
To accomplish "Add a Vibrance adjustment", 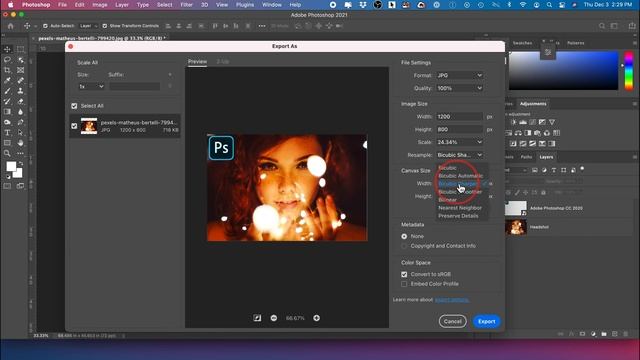I will tap(552, 122).
